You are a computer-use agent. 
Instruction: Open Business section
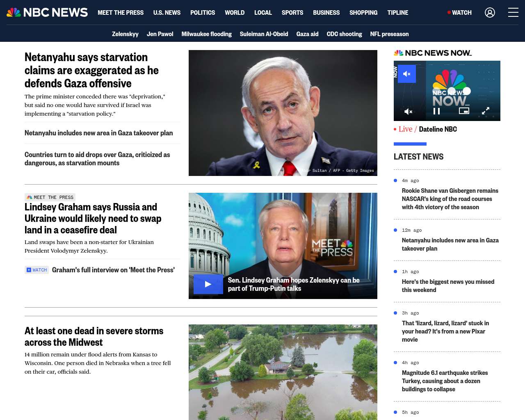pyautogui.click(x=326, y=13)
